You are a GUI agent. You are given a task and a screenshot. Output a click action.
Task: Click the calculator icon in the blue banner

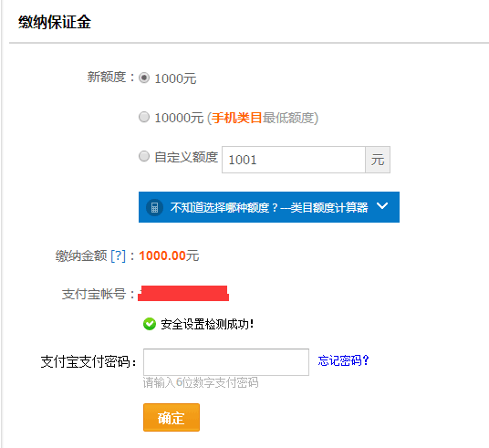[154, 207]
